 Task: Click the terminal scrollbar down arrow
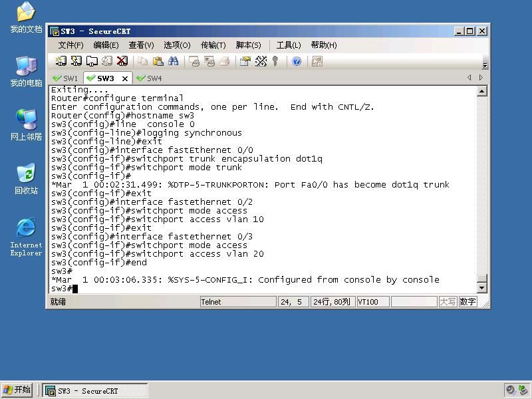(481, 288)
